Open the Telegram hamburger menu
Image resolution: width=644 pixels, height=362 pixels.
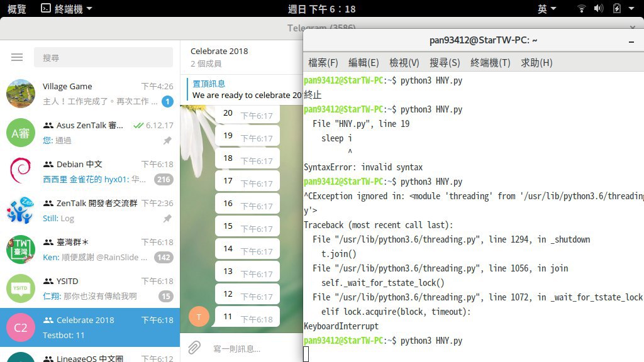point(17,57)
